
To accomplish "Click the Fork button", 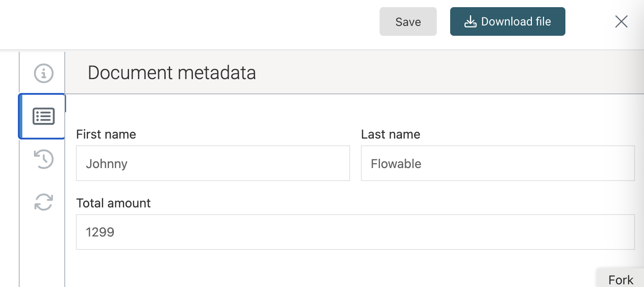I will click(621, 279).
